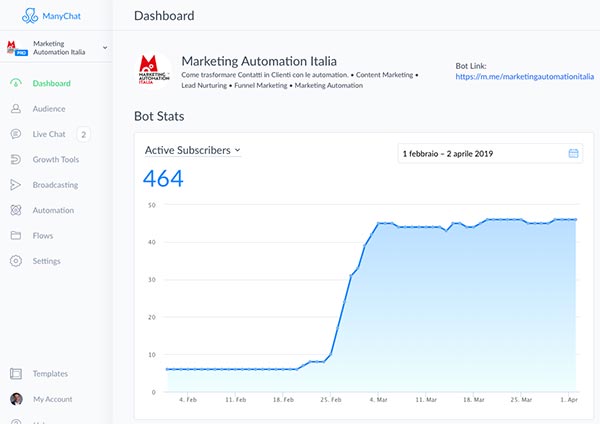Click the 464 subscribers count

pyautogui.click(x=163, y=179)
